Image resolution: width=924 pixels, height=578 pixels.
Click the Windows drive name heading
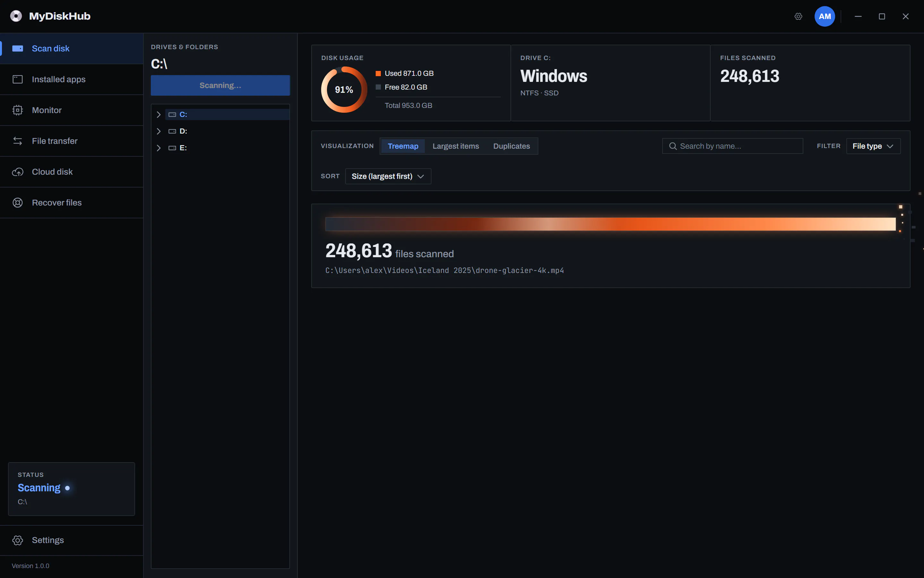tap(554, 76)
